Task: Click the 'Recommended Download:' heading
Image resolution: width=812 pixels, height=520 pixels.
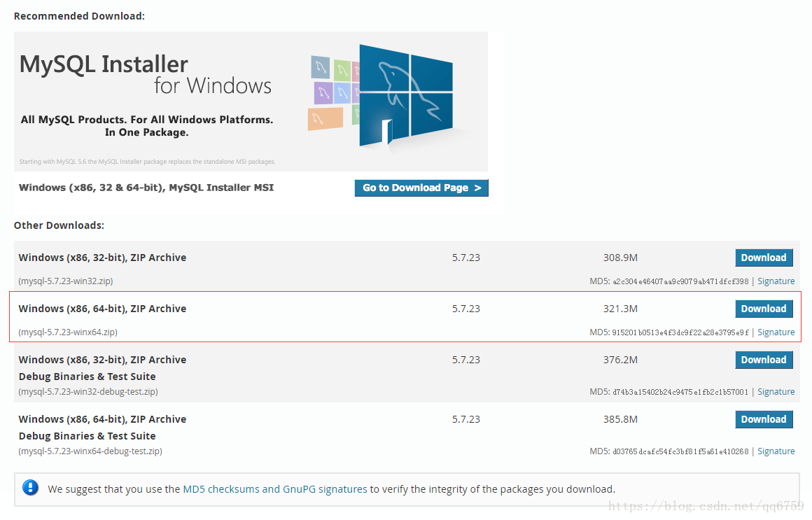Action: point(79,16)
